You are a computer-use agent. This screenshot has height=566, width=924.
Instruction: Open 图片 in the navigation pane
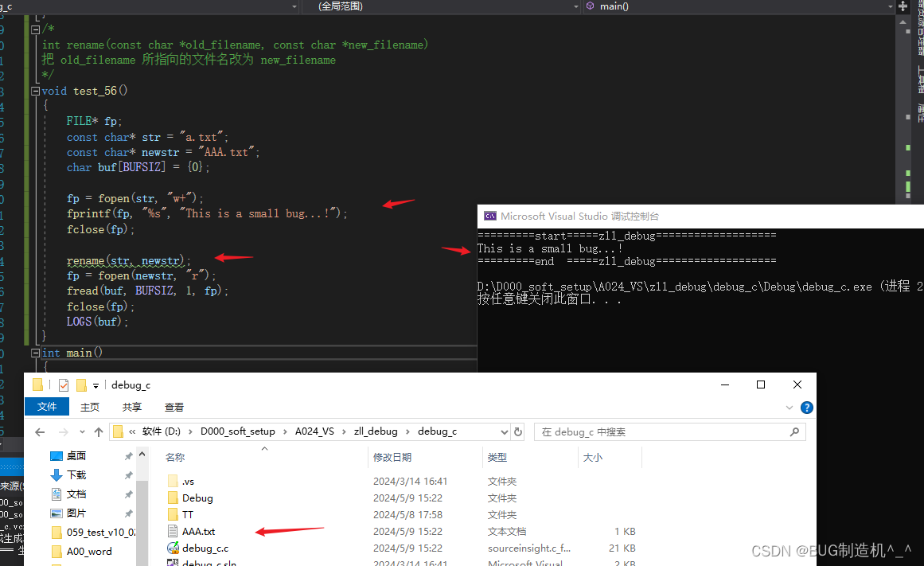pos(76,513)
